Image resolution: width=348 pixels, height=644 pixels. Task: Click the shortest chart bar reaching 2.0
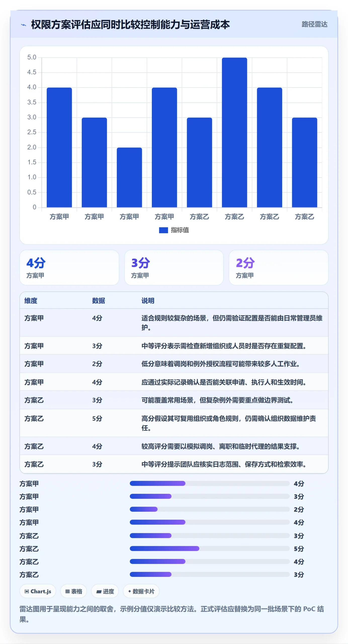(x=129, y=177)
